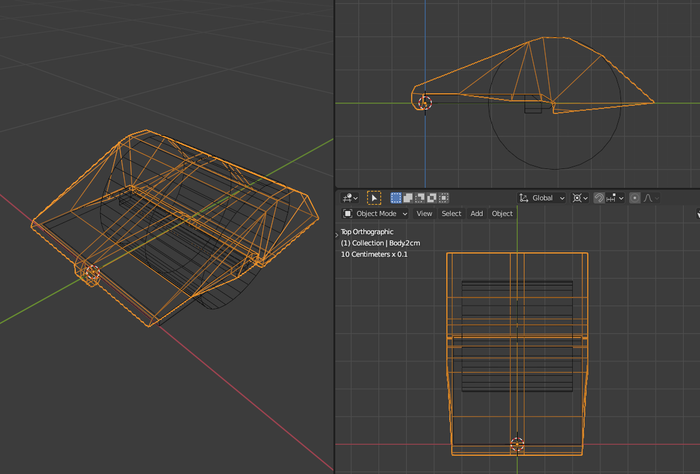
Task: Choose 'Subtract from selection' mode icon
Action: pyautogui.click(x=420, y=198)
